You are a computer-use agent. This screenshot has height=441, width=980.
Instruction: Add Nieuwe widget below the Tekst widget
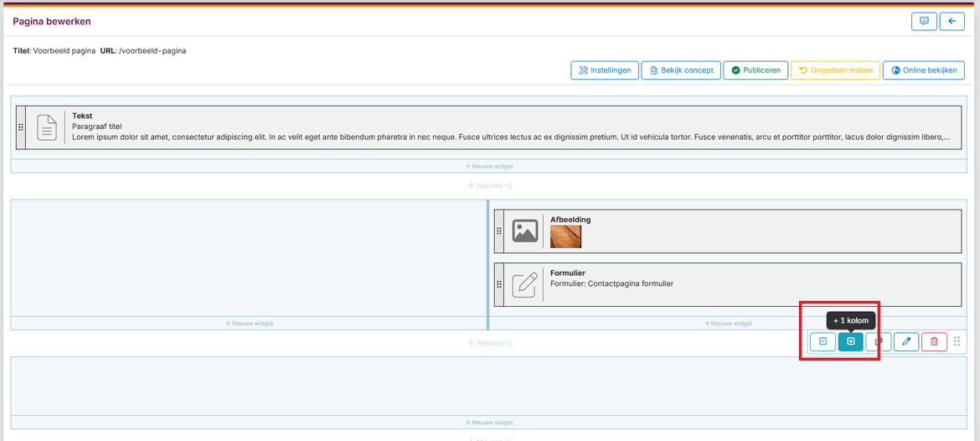click(489, 166)
